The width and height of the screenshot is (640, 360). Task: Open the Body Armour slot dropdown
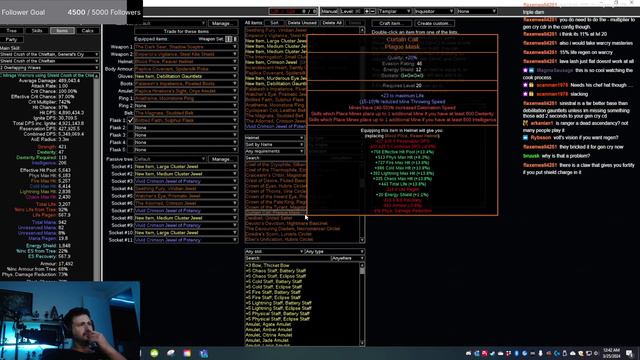coord(186,69)
